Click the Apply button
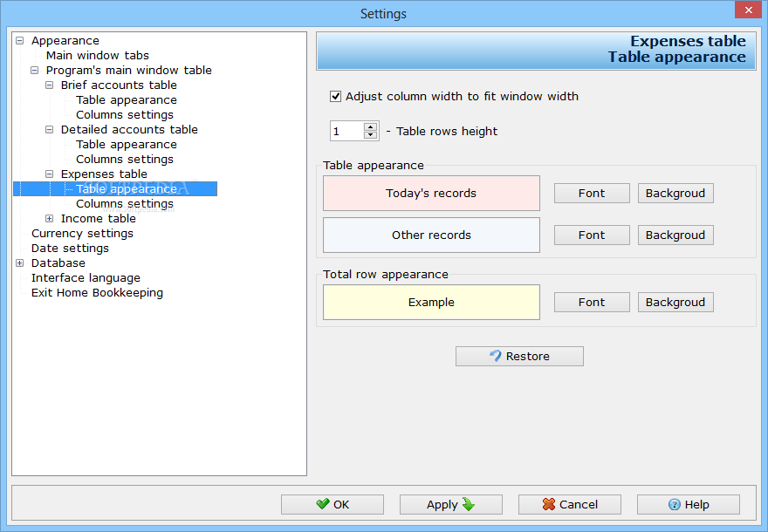This screenshot has width=768, height=532. [450, 504]
